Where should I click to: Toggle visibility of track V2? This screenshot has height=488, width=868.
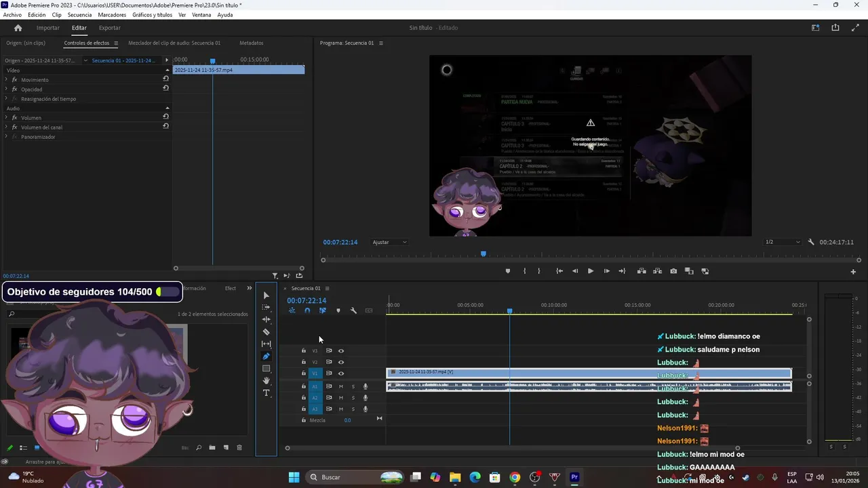point(341,362)
